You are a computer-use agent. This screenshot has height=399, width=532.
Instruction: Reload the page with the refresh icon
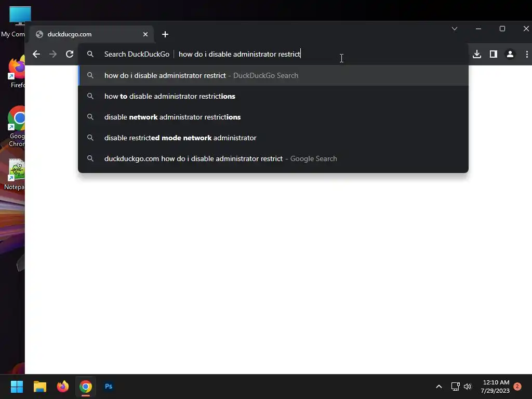click(x=70, y=54)
